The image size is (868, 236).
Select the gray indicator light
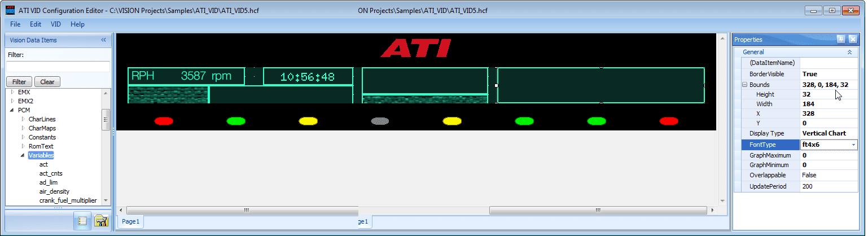pos(380,121)
